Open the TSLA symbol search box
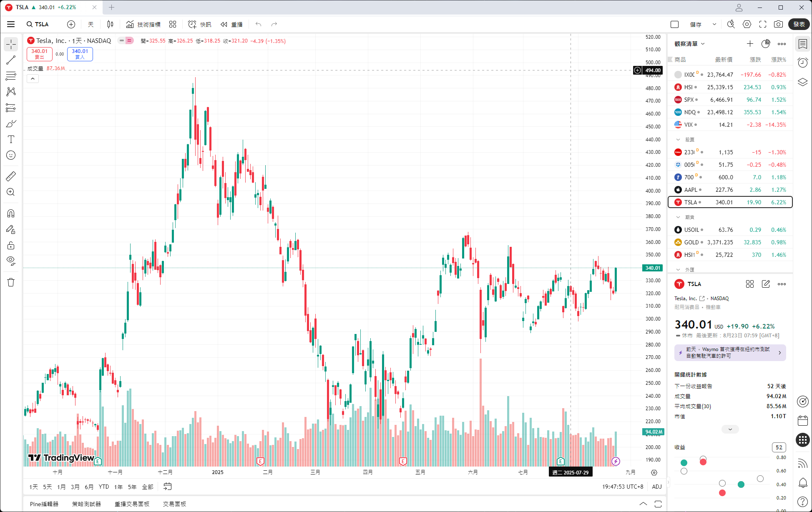812x512 pixels. click(38, 24)
